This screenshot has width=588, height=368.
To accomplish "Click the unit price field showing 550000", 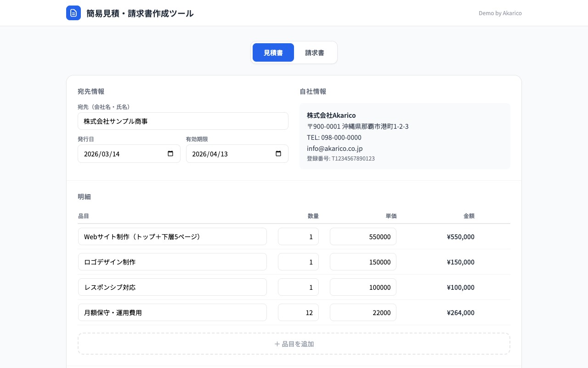I will (363, 236).
